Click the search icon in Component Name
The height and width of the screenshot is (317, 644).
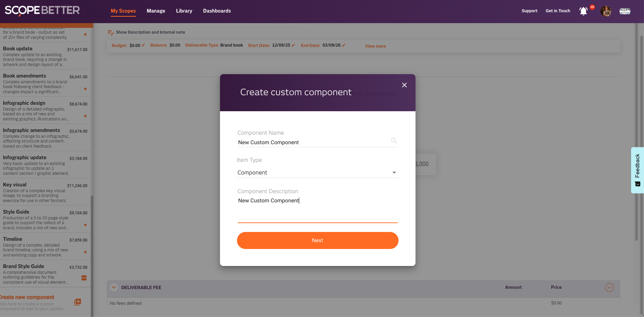coord(394,141)
